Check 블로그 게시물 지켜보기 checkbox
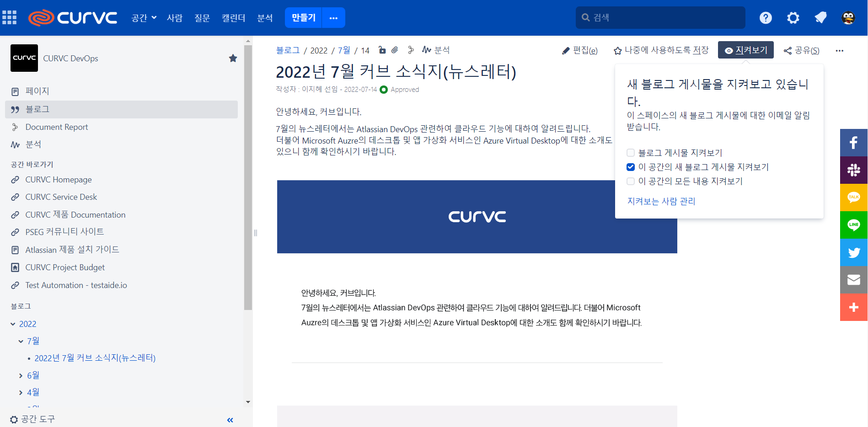This screenshot has width=868, height=427. coord(631,153)
